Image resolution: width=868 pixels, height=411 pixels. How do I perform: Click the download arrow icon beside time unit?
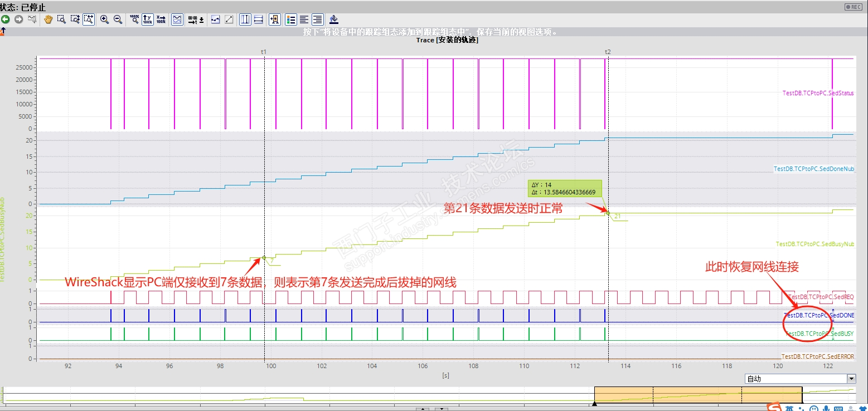coord(201,19)
